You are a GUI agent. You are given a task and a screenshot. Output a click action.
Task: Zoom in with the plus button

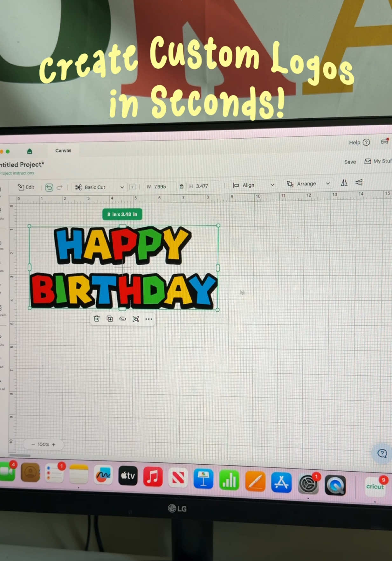(53, 445)
